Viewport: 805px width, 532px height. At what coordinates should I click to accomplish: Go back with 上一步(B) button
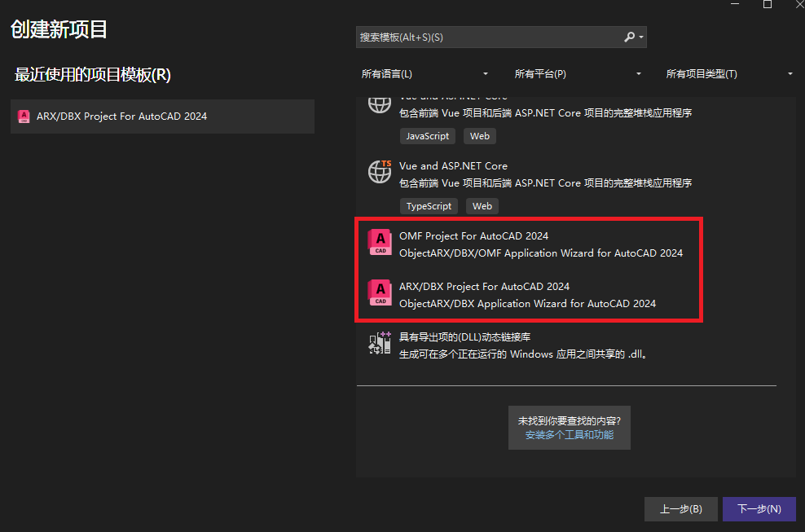[681, 509]
